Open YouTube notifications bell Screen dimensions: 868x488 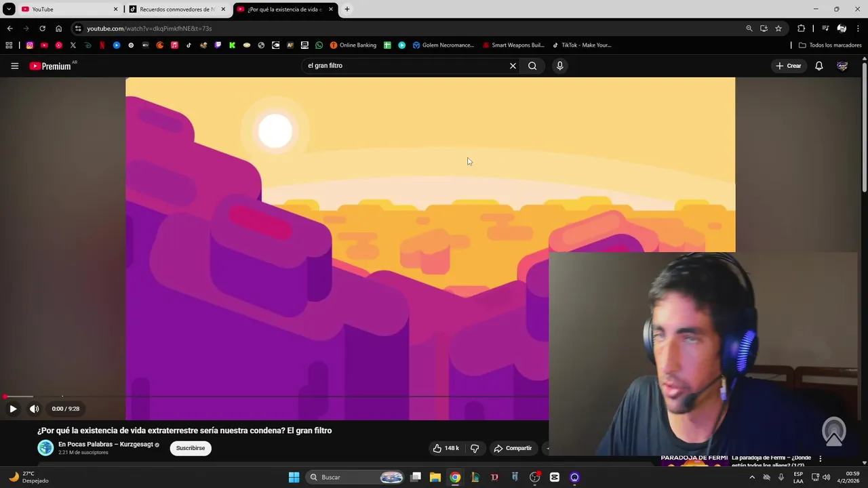(818, 66)
